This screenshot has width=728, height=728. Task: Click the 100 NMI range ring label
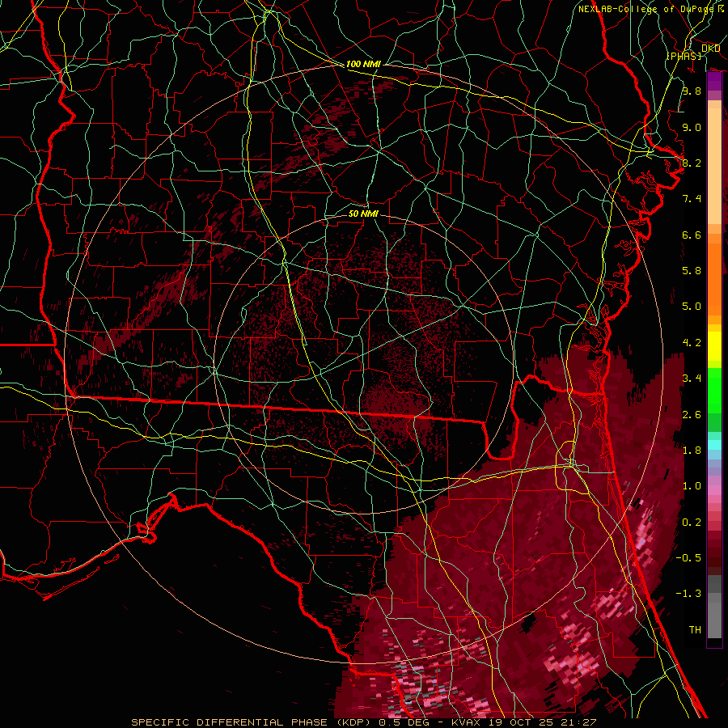pyautogui.click(x=363, y=64)
